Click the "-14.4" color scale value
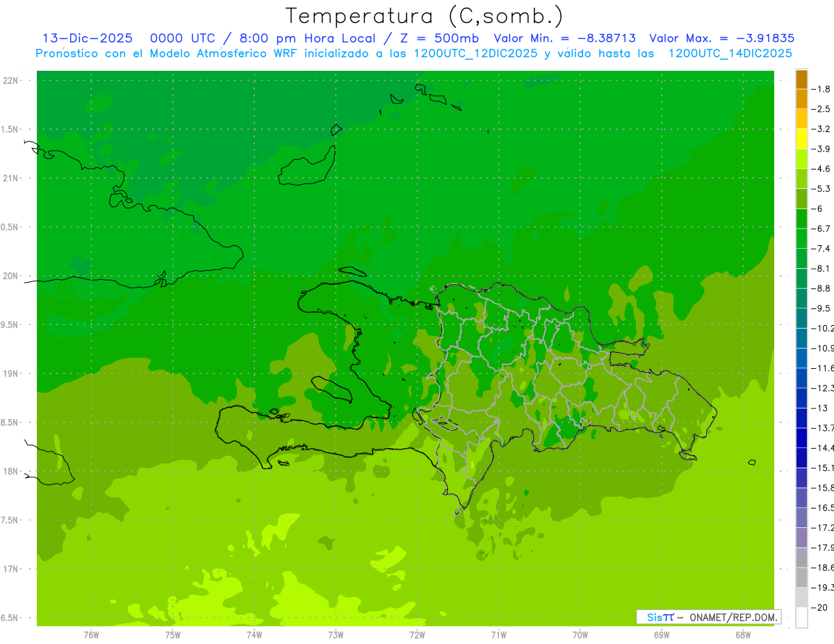 click(x=823, y=448)
